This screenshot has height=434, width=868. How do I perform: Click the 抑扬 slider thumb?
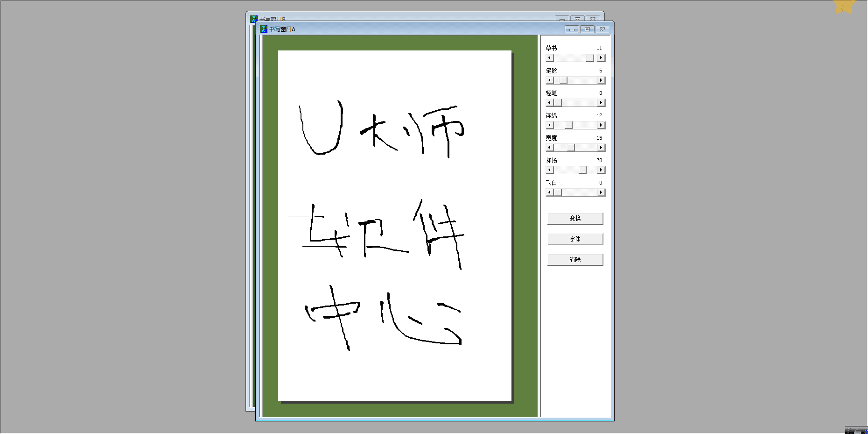point(582,170)
